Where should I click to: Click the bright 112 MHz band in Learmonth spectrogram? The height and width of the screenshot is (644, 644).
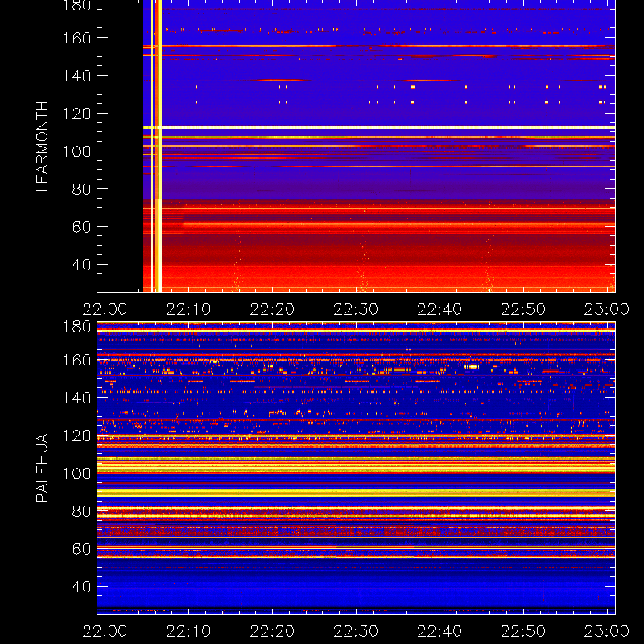pyautogui.click(x=379, y=128)
